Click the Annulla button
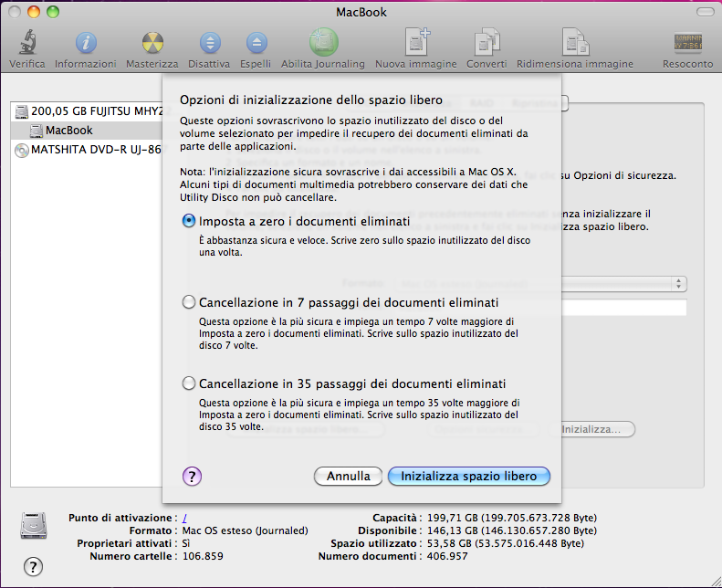 click(348, 476)
